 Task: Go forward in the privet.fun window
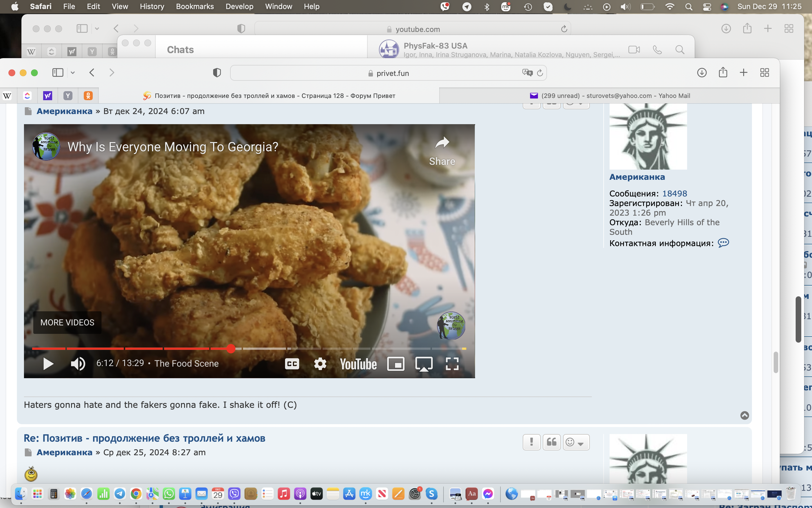point(112,73)
